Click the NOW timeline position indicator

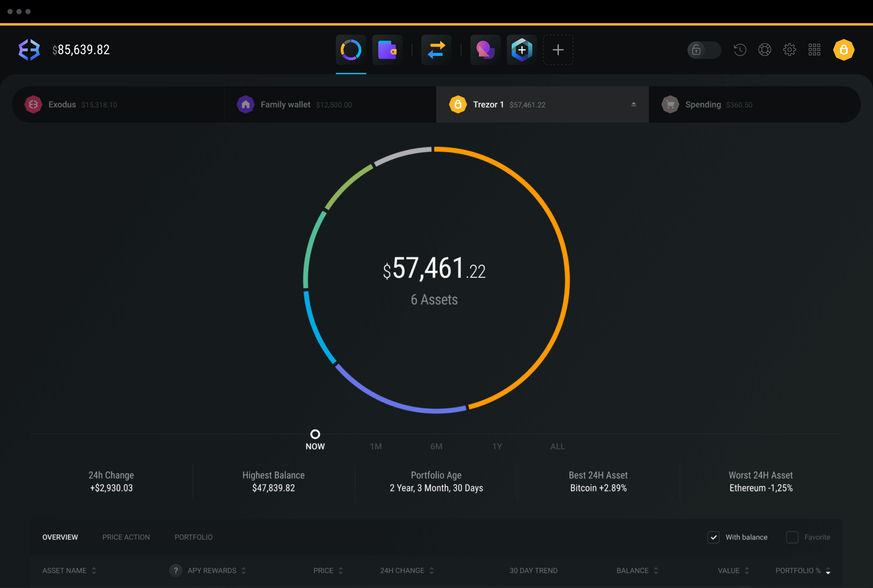[x=315, y=434]
